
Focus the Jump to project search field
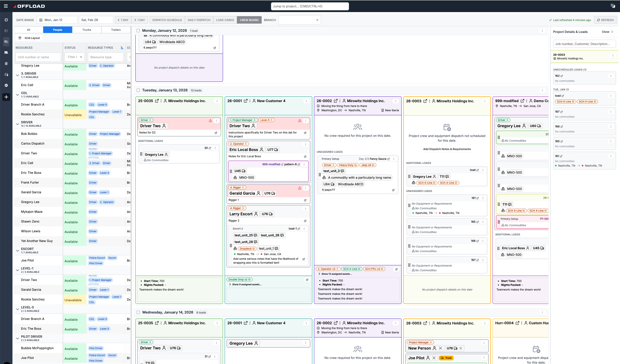[x=310, y=6]
